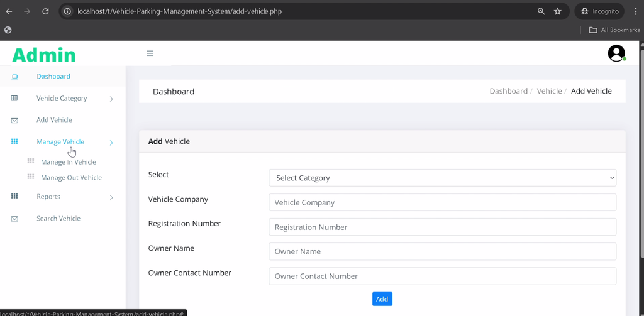Click chevron next to Manage Vehicle
The image size is (644, 316).
click(111, 143)
